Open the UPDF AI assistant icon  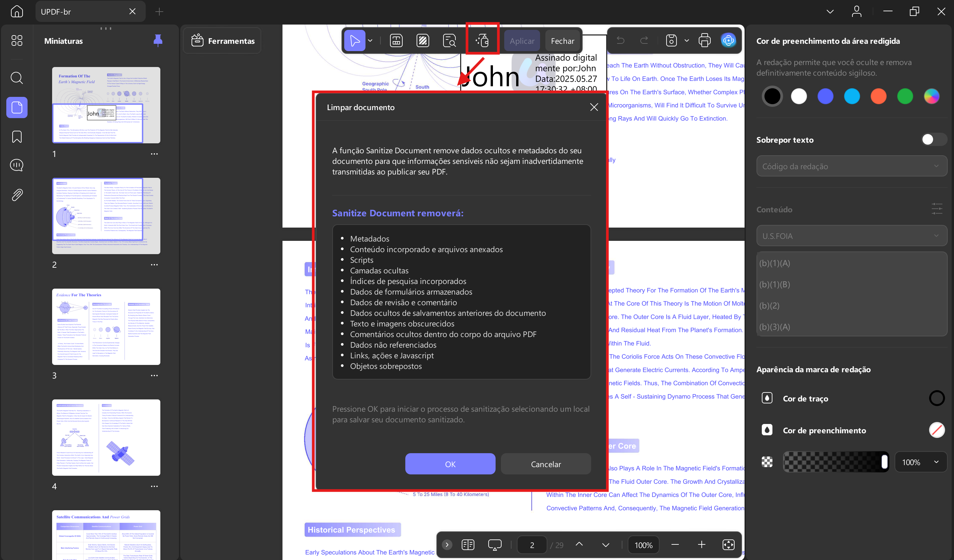pyautogui.click(x=728, y=40)
